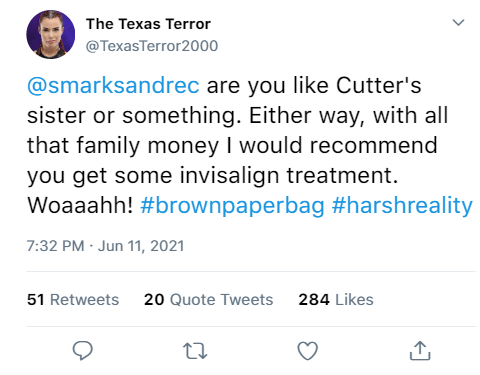Retweet this tweet using the arrows icon

195,351
